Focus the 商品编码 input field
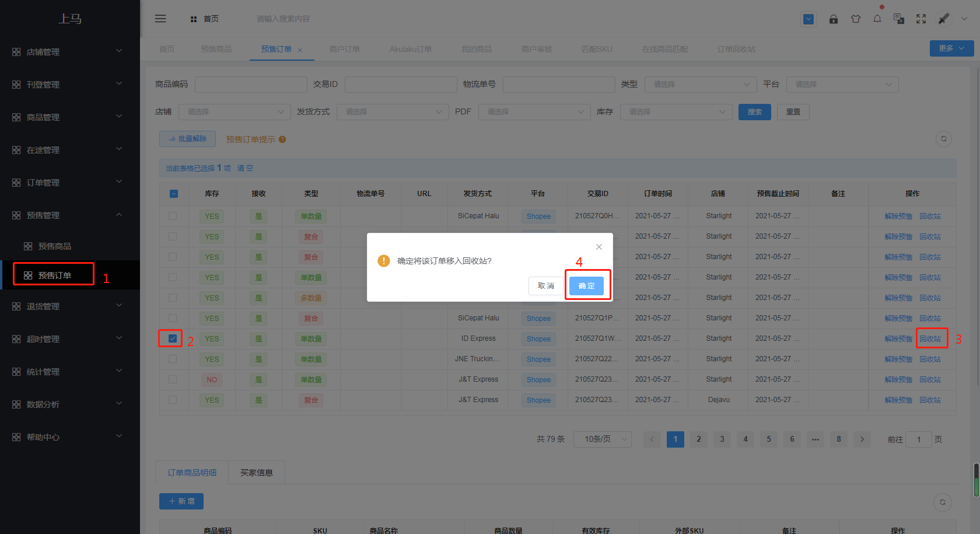980x534 pixels. click(x=251, y=85)
